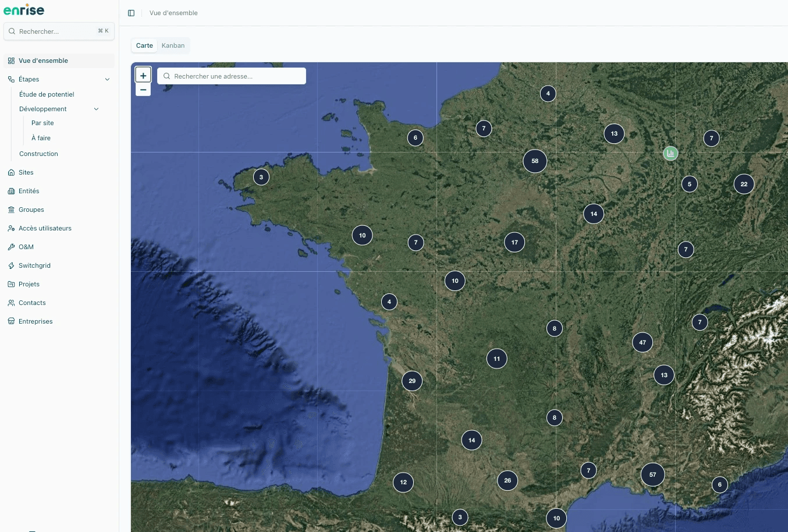
Task: Click the Projets folder icon
Action: pos(11,284)
